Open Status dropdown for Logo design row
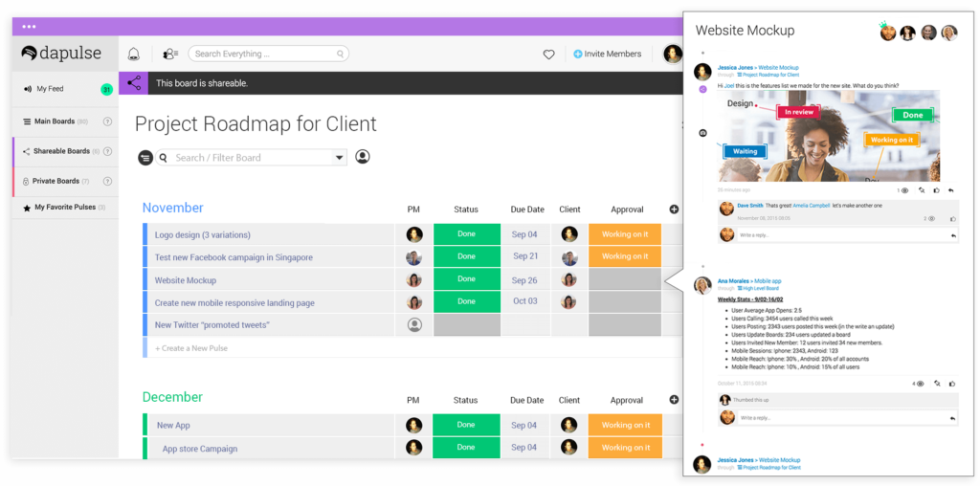980x486 pixels. coord(466,234)
